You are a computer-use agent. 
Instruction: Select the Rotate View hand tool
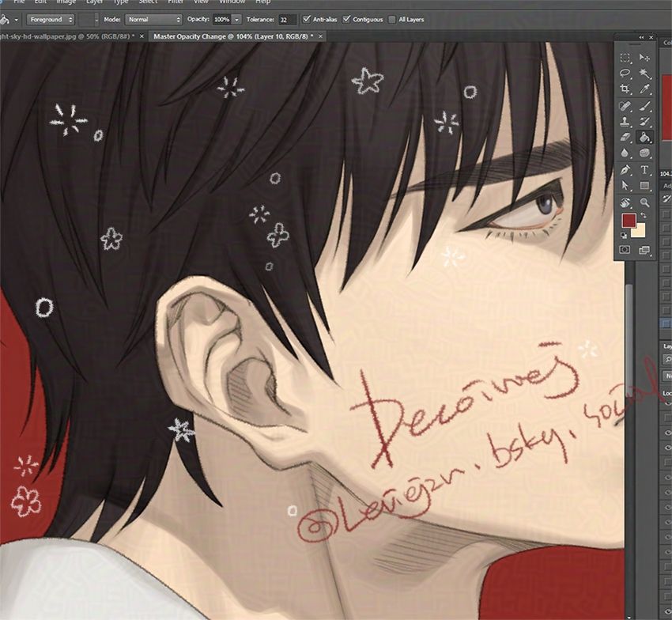(x=625, y=202)
